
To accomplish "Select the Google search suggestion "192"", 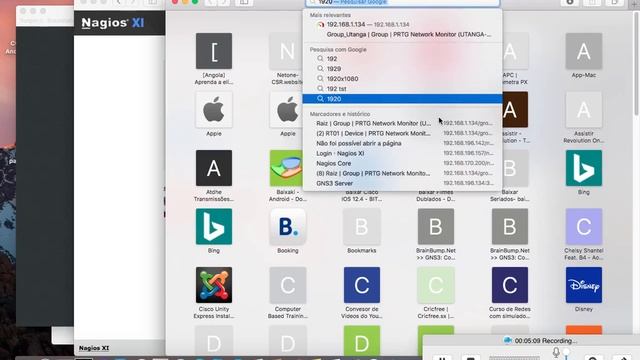I will click(402, 59).
